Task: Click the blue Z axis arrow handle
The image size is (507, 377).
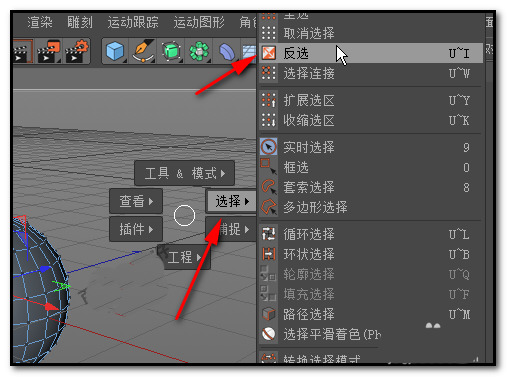Action: [x=45, y=268]
